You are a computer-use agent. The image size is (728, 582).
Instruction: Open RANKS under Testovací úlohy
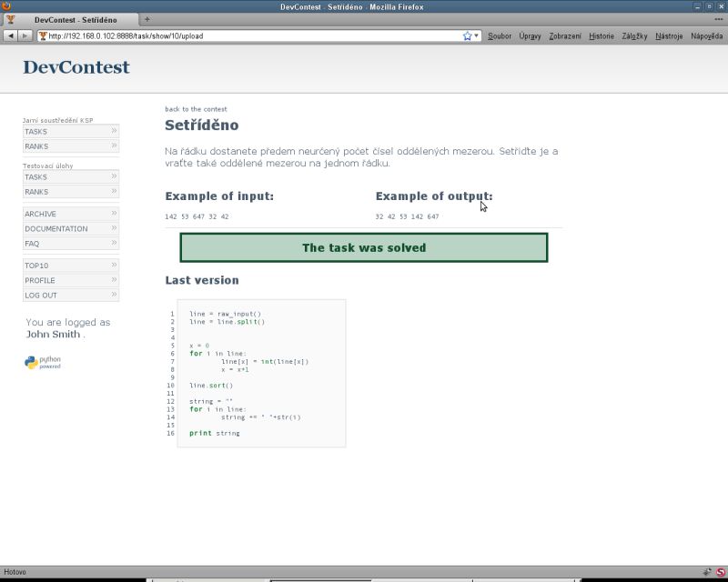pos(71,192)
